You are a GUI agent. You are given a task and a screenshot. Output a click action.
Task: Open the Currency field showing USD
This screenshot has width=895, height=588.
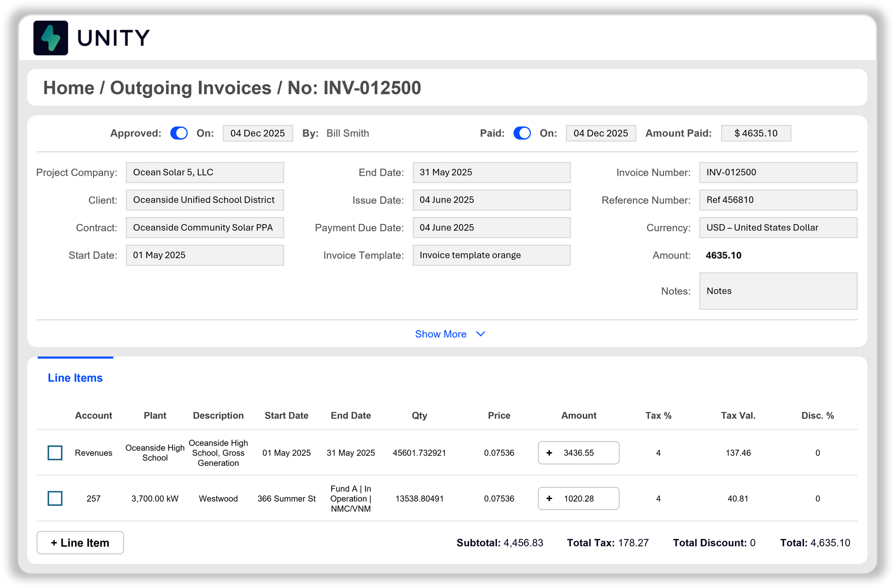(778, 227)
